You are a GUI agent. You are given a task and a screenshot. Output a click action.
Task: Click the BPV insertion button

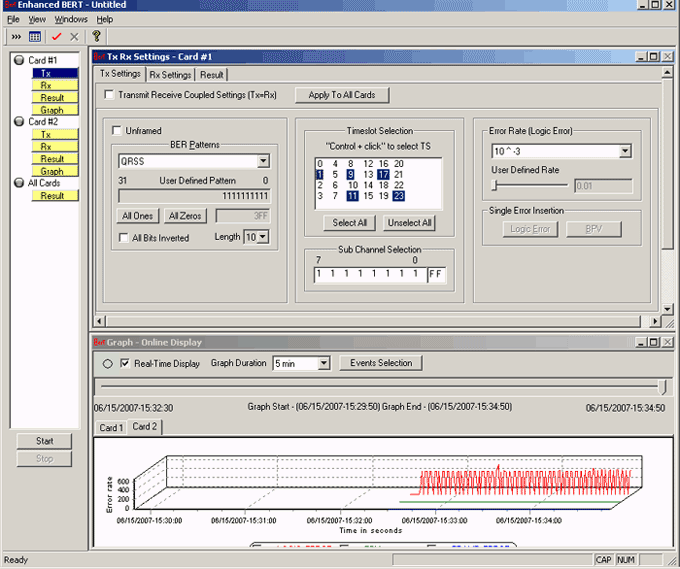coord(594,229)
